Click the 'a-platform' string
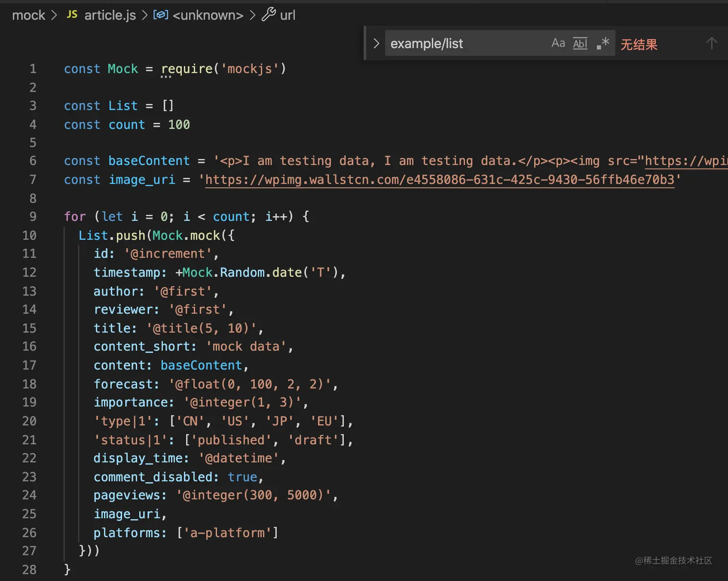The height and width of the screenshot is (581, 728). [x=227, y=533]
